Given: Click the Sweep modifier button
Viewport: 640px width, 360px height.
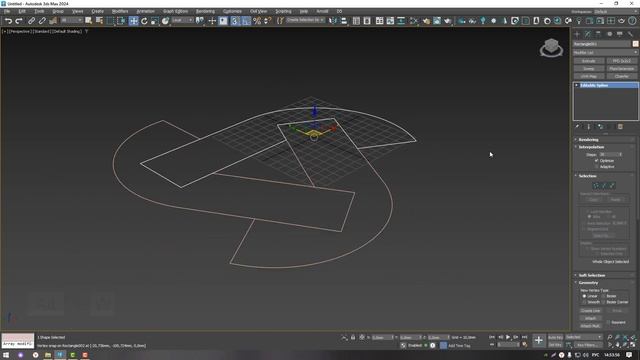Looking at the screenshot, I should [x=589, y=69].
